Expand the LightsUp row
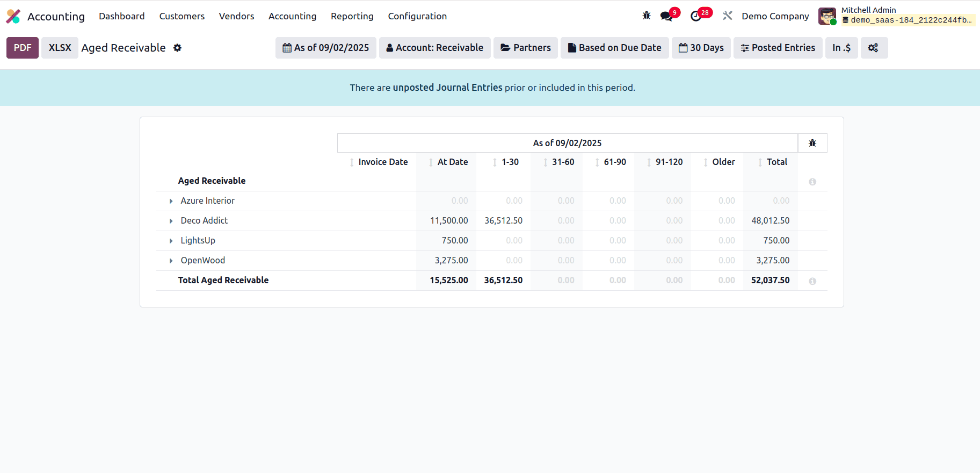The image size is (980, 473). click(x=171, y=241)
